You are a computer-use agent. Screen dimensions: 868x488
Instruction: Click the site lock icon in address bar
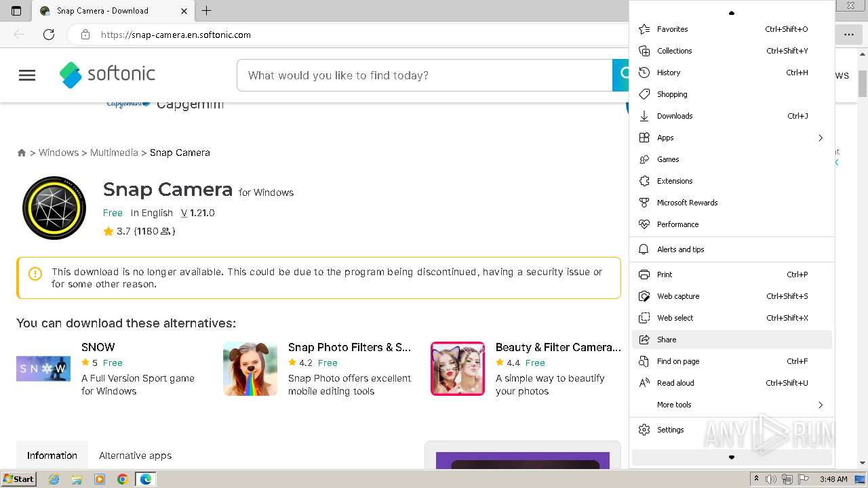point(85,35)
